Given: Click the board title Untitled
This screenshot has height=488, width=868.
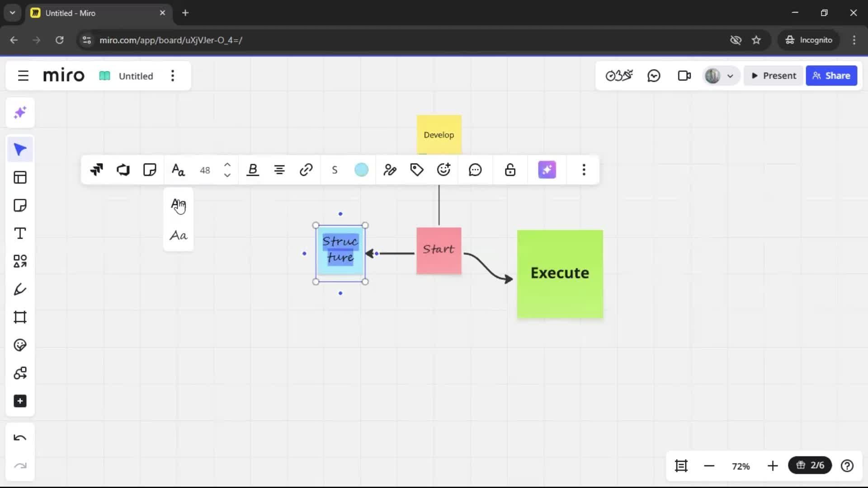Looking at the screenshot, I should (x=136, y=76).
